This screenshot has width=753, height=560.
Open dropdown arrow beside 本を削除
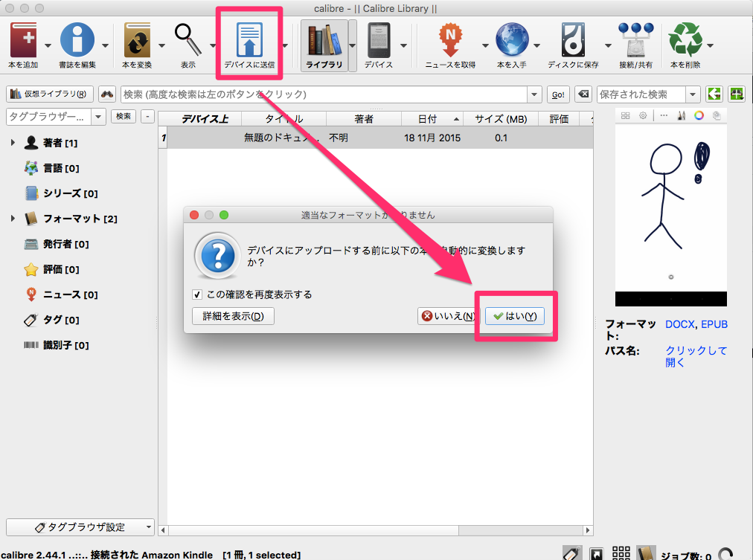click(x=711, y=45)
